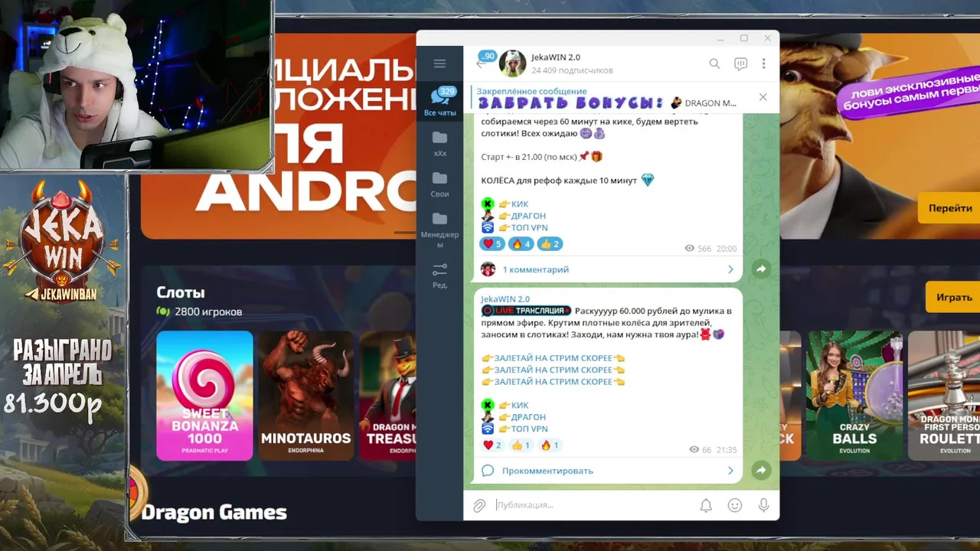The image size is (980, 551).
Task: Click the Играть button
Action: click(953, 297)
